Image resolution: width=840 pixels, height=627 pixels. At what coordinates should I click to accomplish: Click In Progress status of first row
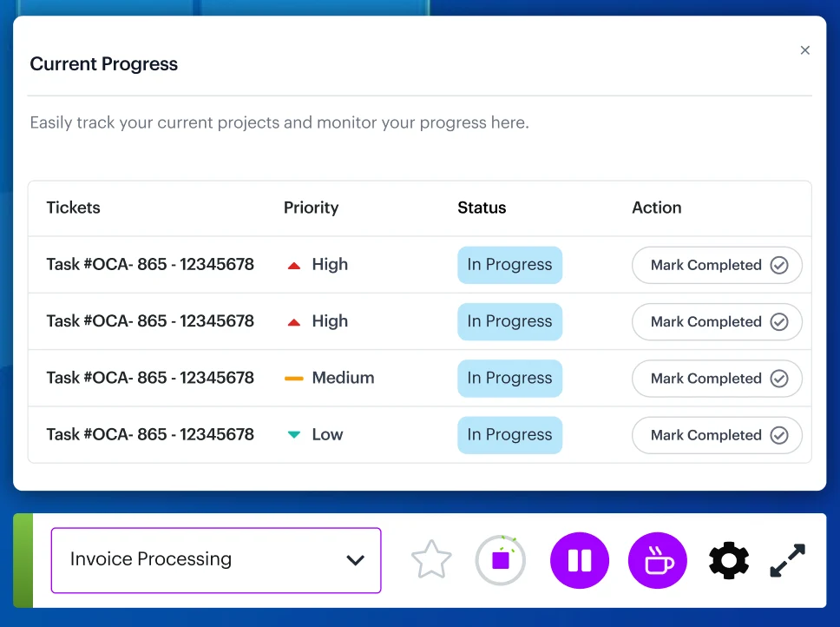(509, 265)
